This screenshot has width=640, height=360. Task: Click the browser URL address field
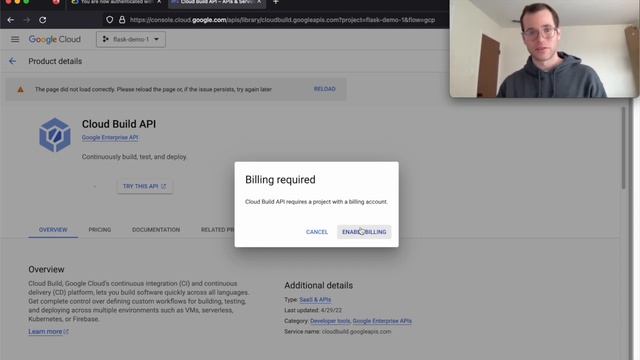(x=282, y=20)
